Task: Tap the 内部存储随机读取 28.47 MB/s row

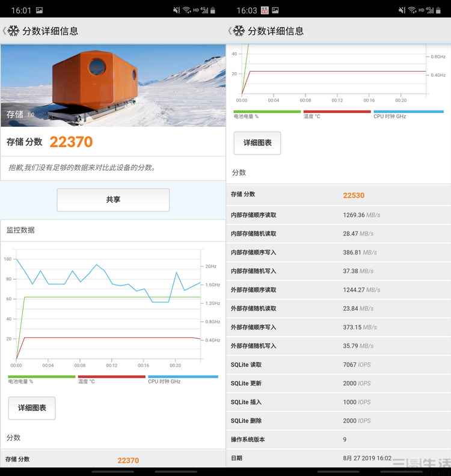Action: [339, 234]
